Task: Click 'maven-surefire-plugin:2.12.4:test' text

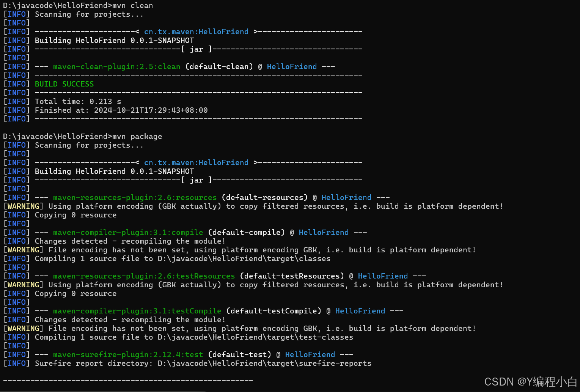Action: coord(128,355)
